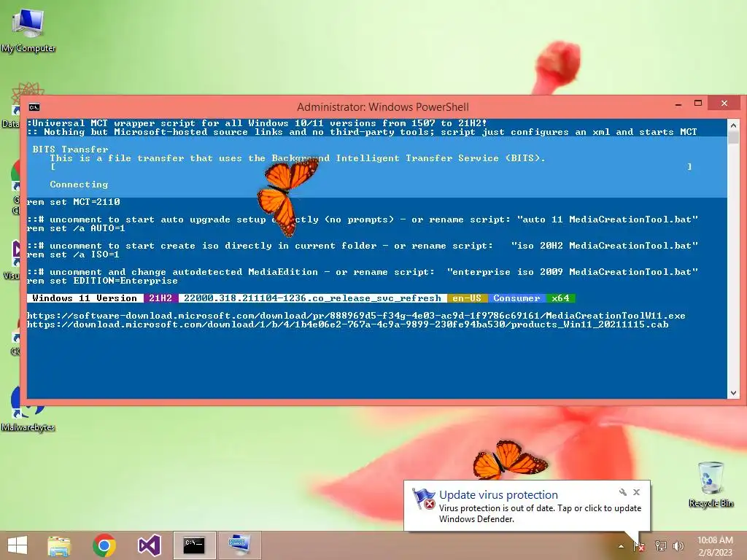Click the Windows Start button
This screenshot has width=747, height=560.
click(x=18, y=545)
